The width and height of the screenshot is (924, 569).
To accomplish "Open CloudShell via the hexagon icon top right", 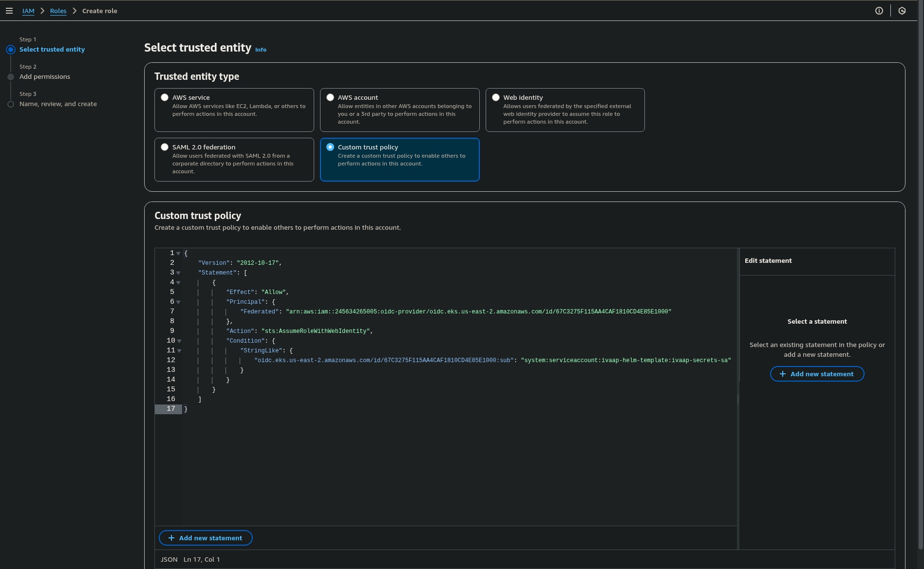I will (902, 10).
